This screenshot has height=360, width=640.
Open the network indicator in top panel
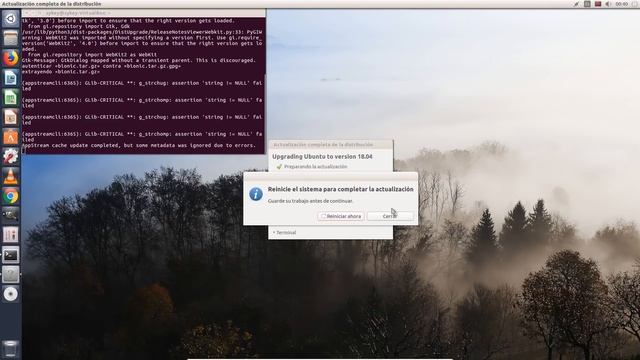576,4
